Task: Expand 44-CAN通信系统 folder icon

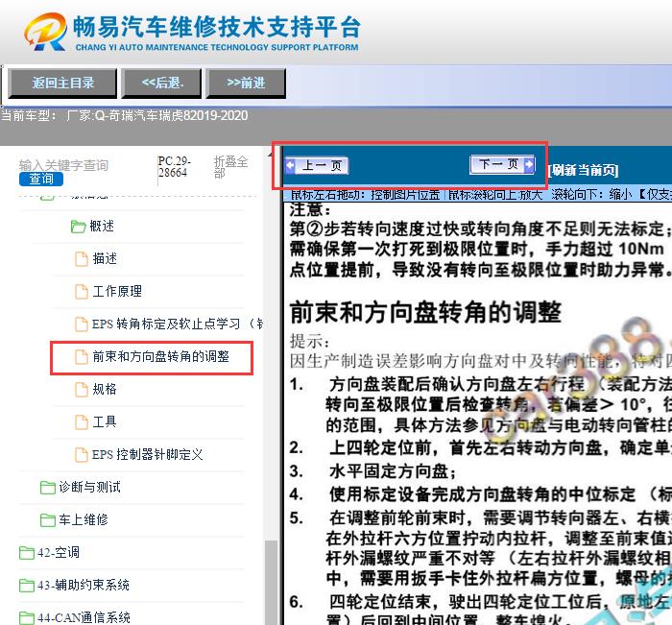Action: pyautogui.click(x=27, y=617)
